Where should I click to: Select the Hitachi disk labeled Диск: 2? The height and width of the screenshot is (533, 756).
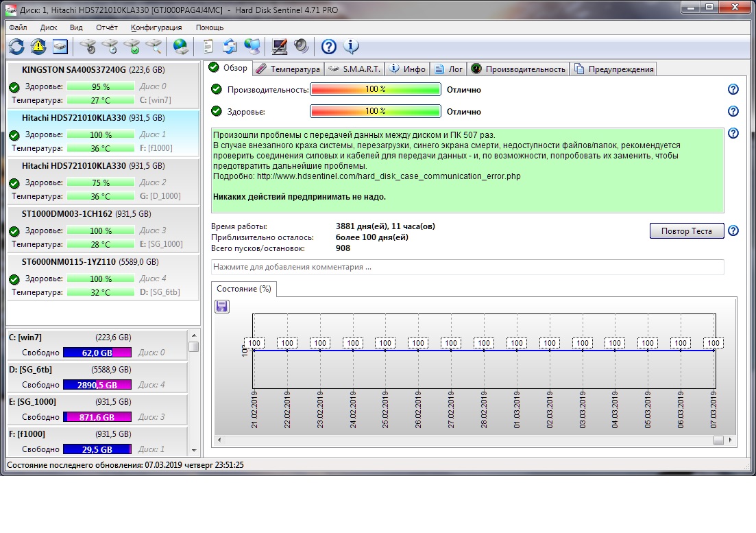click(x=103, y=181)
